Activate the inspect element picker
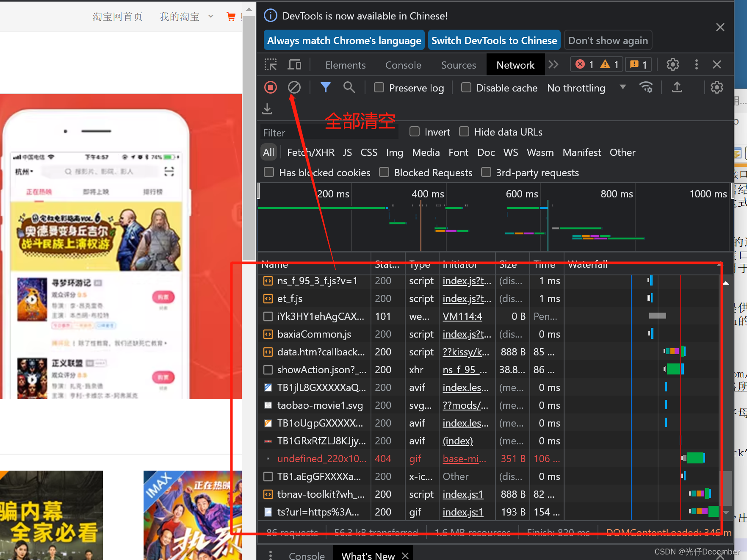The image size is (747, 560). click(271, 64)
